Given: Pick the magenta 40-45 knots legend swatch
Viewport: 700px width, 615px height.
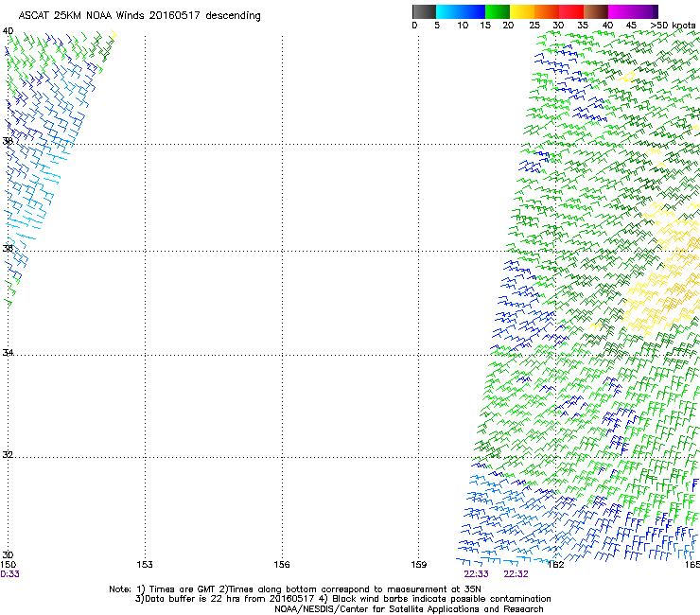Looking at the screenshot, I should point(621,11).
